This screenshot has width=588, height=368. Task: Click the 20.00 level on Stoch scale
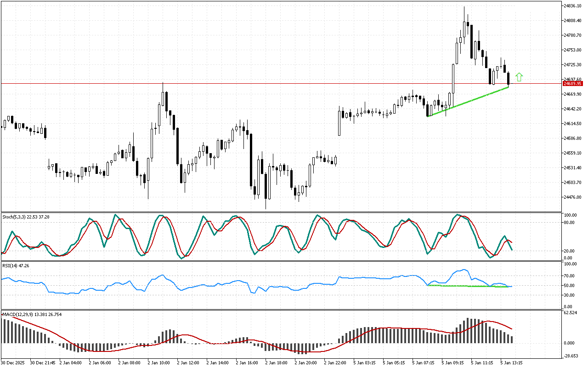pyautogui.click(x=569, y=251)
